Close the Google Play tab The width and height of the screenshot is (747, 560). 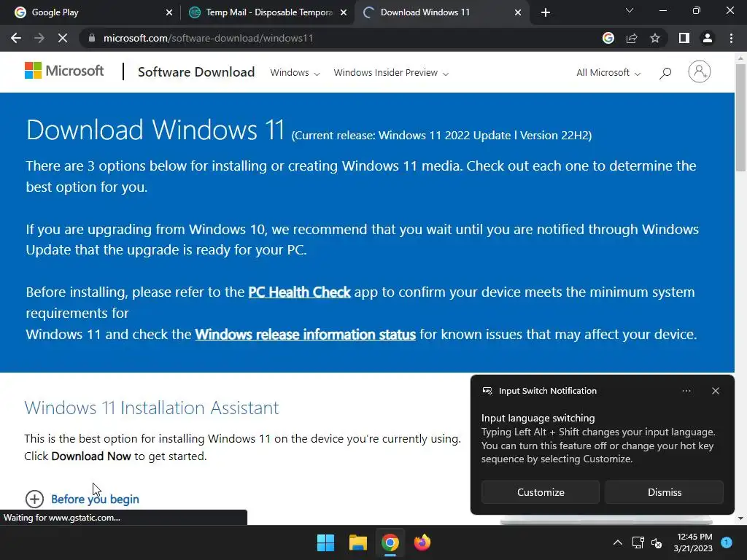(169, 12)
